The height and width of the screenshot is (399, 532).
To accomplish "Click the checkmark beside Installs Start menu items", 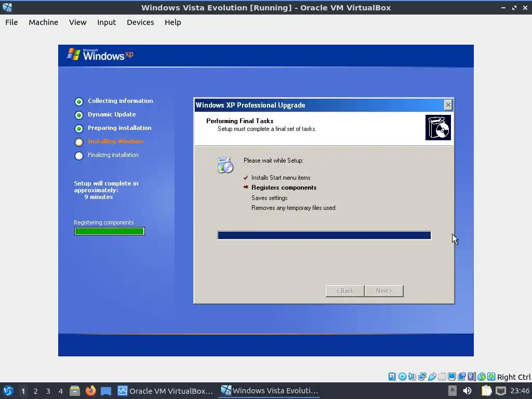I will click(x=246, y=178).
